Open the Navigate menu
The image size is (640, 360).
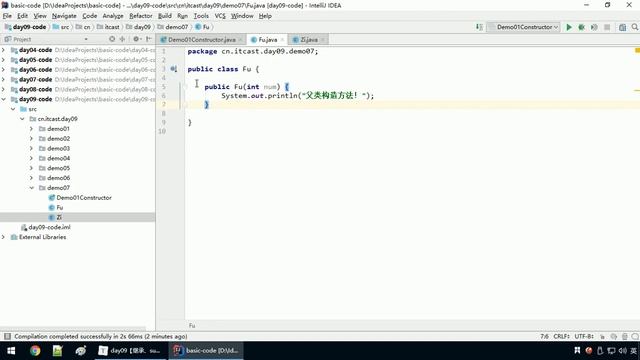point(64,16)
